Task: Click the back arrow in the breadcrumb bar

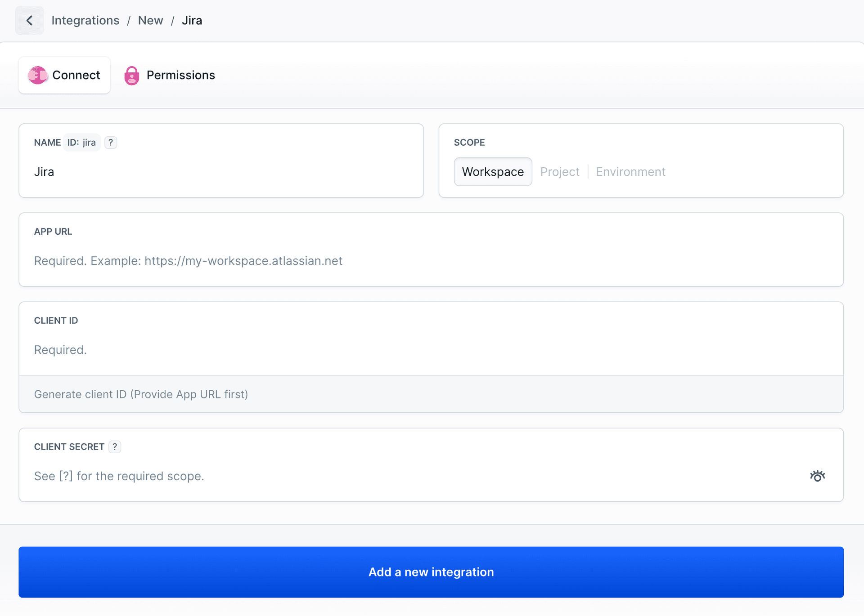Action: [x=29, y=20]
